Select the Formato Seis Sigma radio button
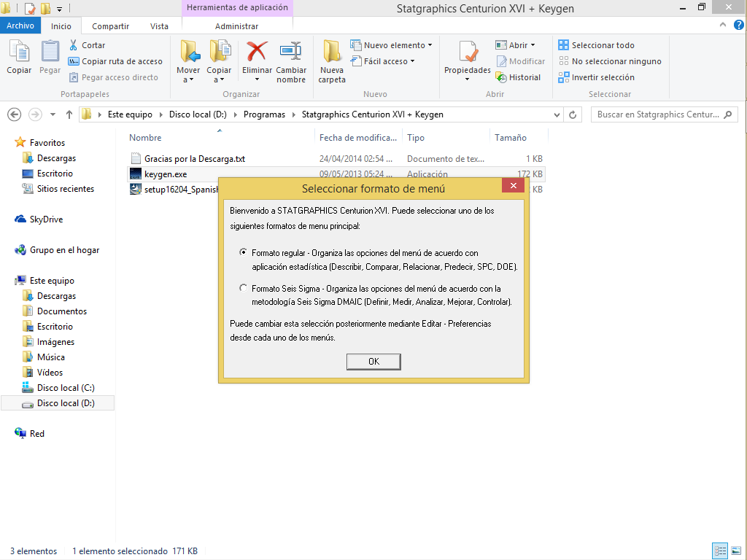 (x=244, y=287)
